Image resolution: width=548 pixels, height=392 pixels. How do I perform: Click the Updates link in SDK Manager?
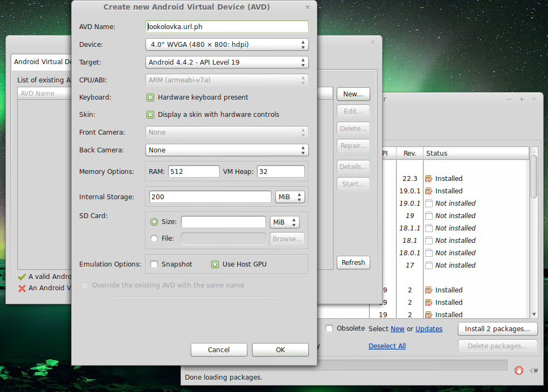click(x=429, y=329)
